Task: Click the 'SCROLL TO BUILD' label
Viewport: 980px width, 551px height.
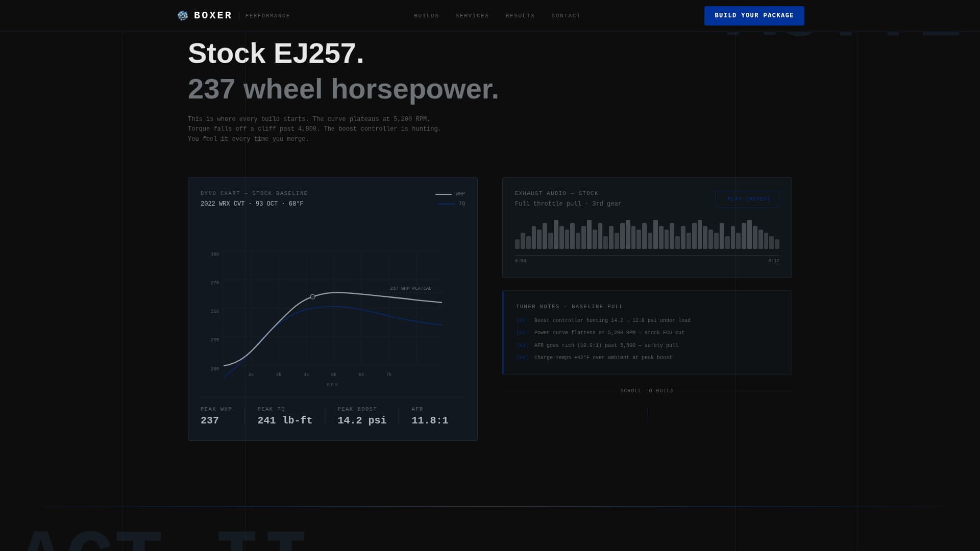Action: (647, 391)
